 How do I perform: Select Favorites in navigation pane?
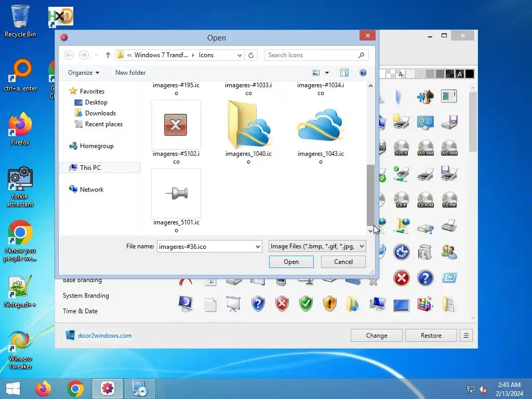pyautogui.click(x=87, y=91)
